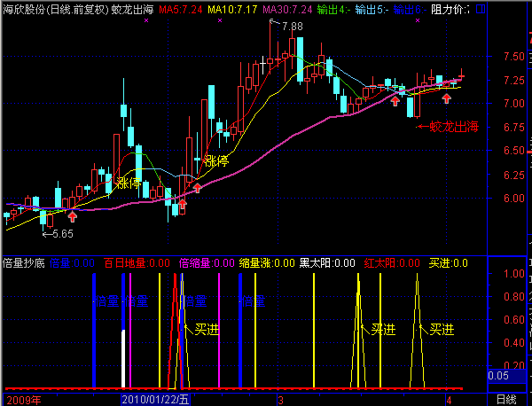Image resolution: width=532 pixels, height=406 pixels.
Task: Click the 阻力价 resistance price label
Action: point(450,9)
